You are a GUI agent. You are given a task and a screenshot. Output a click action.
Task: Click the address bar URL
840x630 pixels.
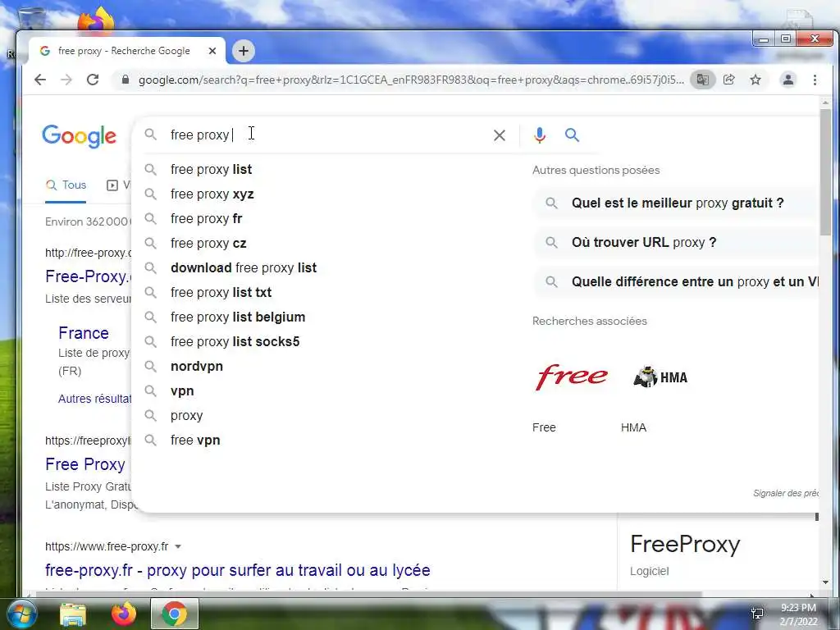tap(411, 80)
